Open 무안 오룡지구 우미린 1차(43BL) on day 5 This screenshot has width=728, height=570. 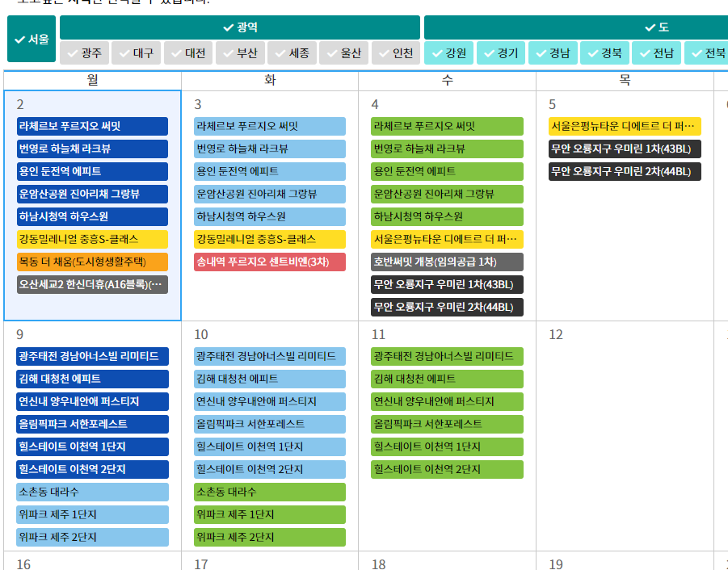pos(625,149)
